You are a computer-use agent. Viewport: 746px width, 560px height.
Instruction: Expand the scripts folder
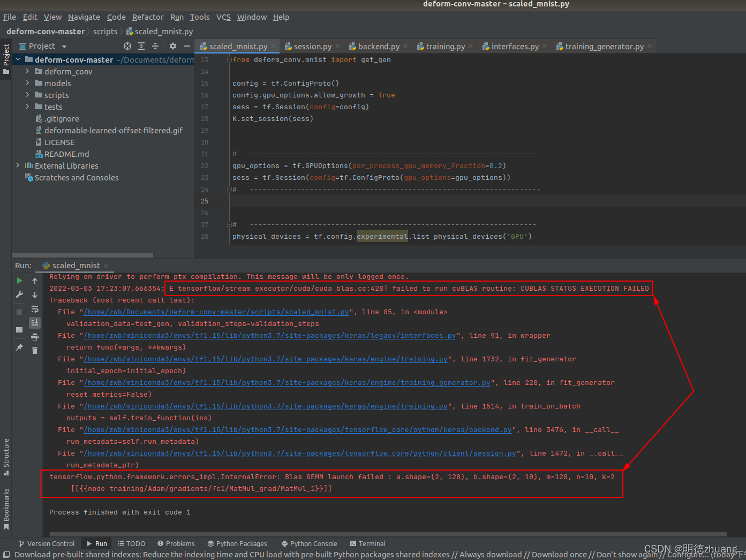[x=27, y=95]
